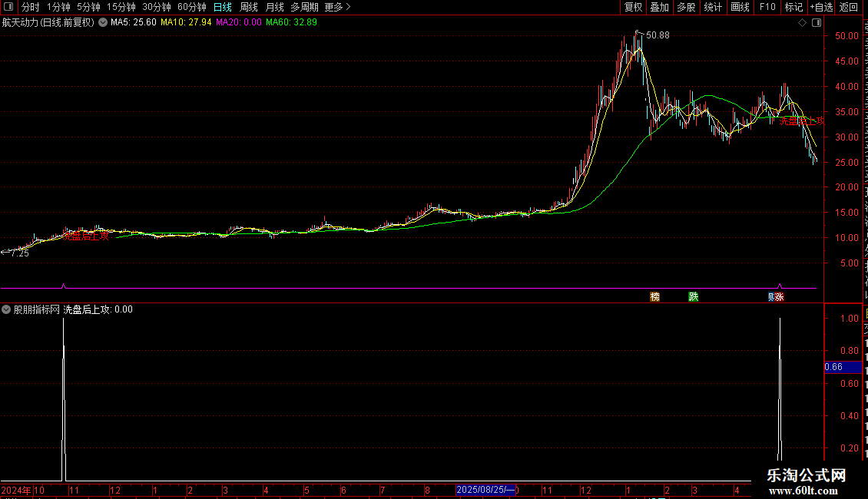Image resolution: width=868 pixels, height=499 pixels.
Task: Click the 叠加 overlay button
Action: (x=659, y=7)
